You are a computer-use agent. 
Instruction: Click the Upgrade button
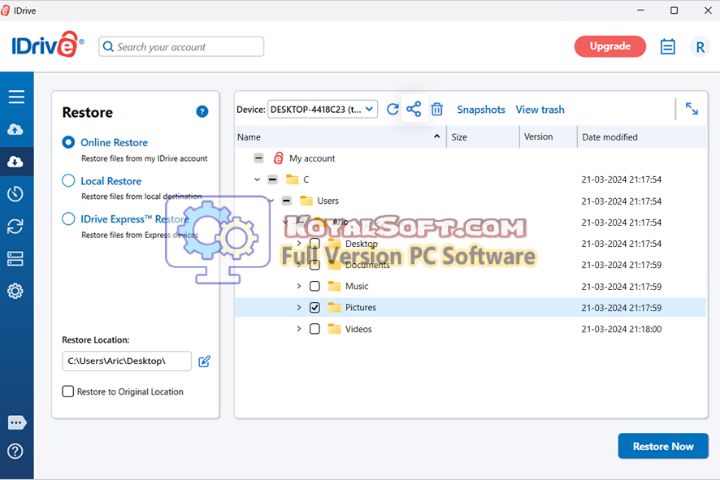pos(610,46)
